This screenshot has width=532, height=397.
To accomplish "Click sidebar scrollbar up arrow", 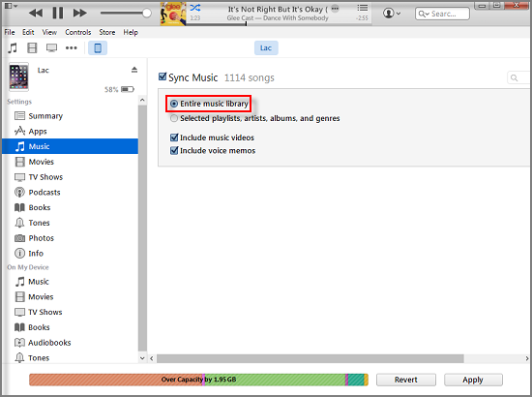I will (142, 100).
